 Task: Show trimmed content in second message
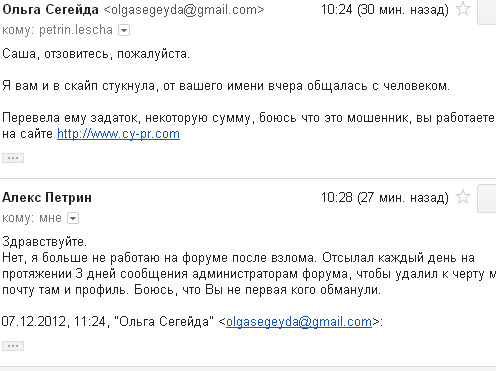click(13, 346)
